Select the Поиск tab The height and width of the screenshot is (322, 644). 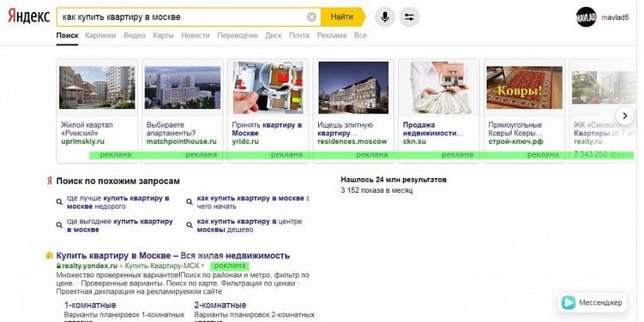click(68, 35)
